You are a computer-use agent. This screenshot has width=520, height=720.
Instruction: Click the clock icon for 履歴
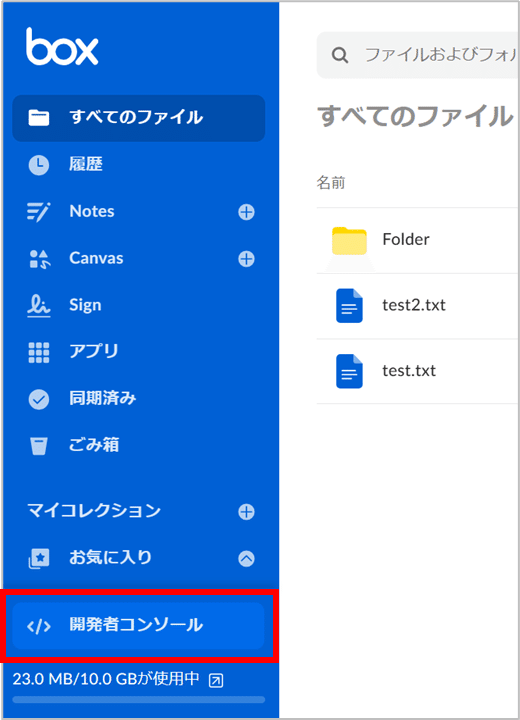39,165
